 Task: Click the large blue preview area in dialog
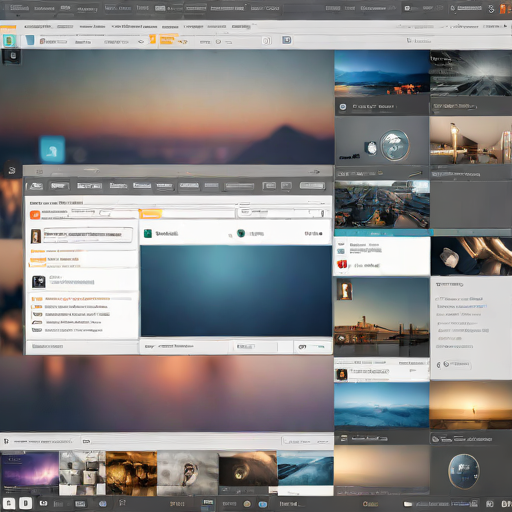(236, 291)
